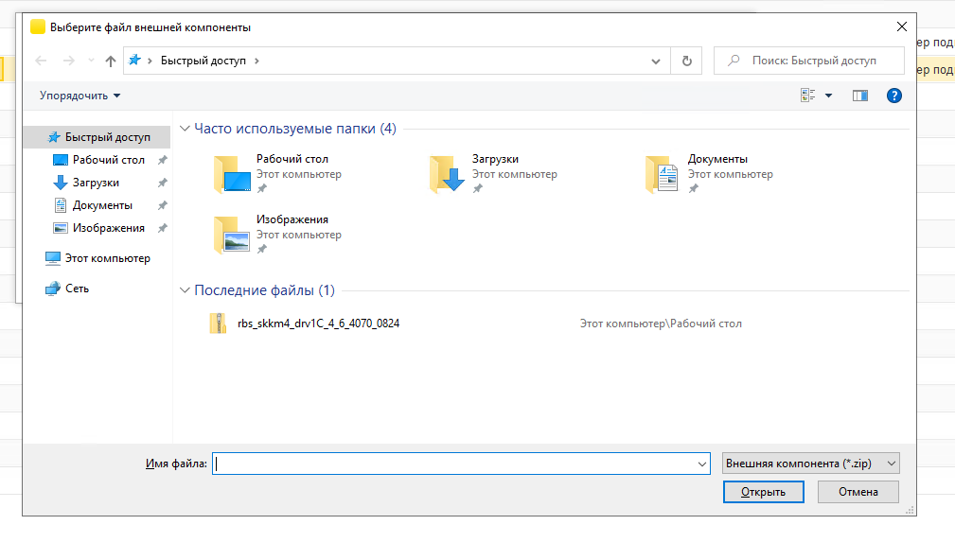
Task: Toggle the preview pane icon
Action: tap(860, 96)
